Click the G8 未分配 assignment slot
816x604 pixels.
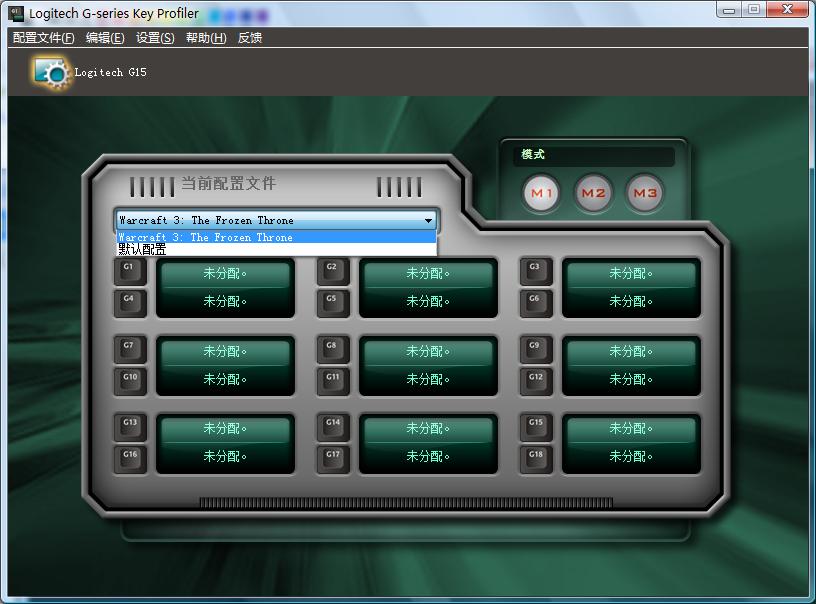(x=428, y=352)
